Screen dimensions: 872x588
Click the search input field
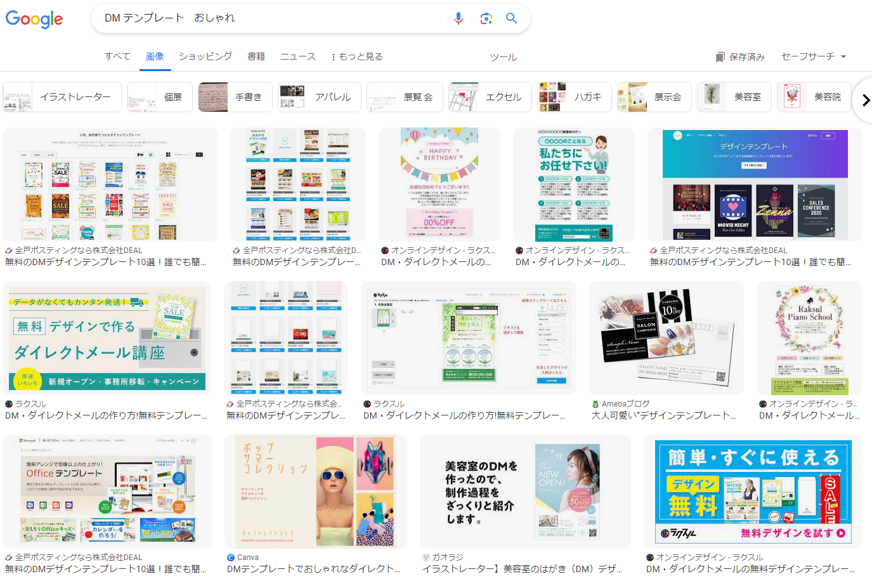point(273,18)
